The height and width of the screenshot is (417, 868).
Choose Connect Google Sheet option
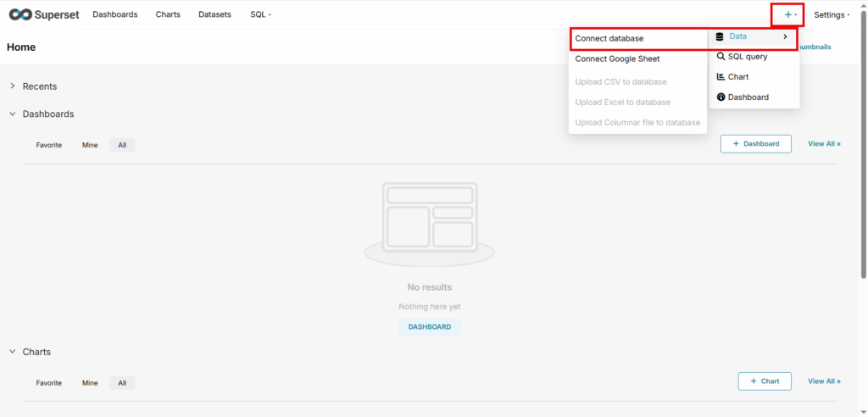click(617, 58)
